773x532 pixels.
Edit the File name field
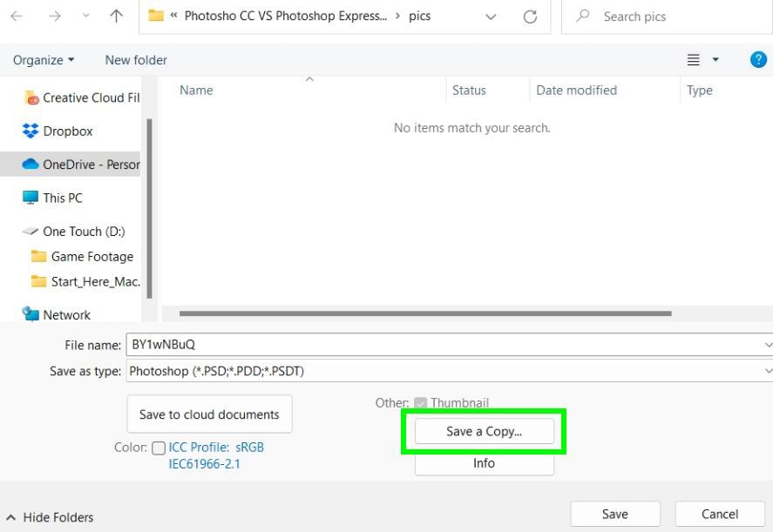pos(450,344)
